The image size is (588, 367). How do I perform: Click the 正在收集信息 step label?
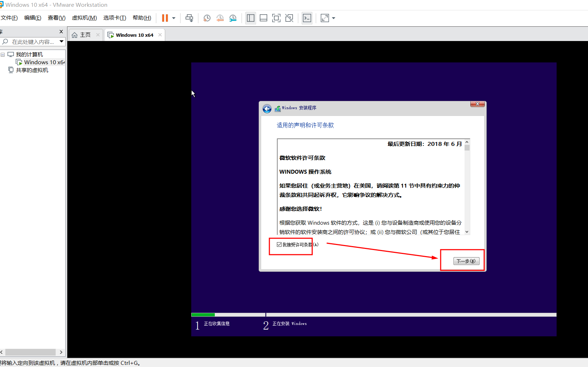[217, 323]
